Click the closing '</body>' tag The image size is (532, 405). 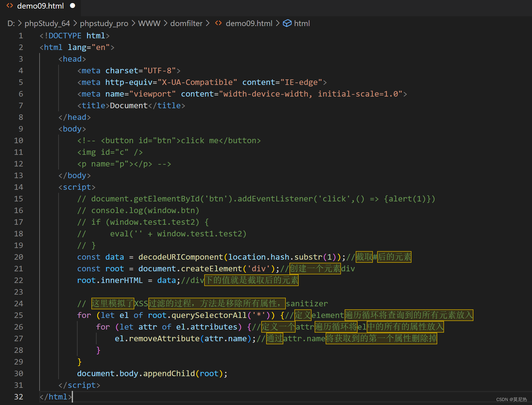(75, 176)
